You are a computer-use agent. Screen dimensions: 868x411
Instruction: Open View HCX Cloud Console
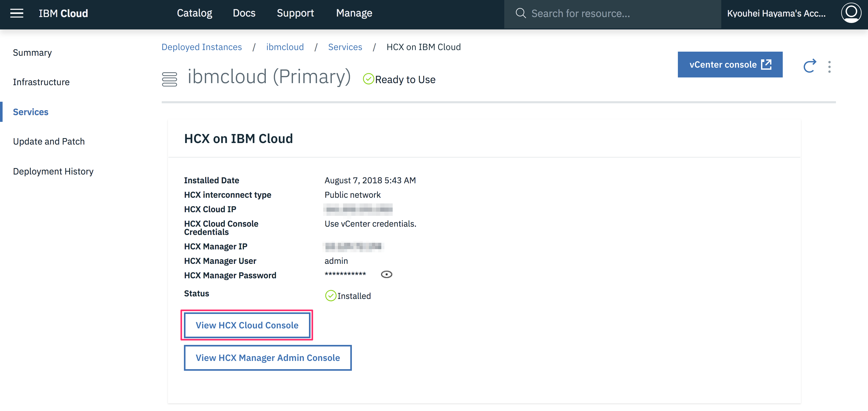point(247,325)
